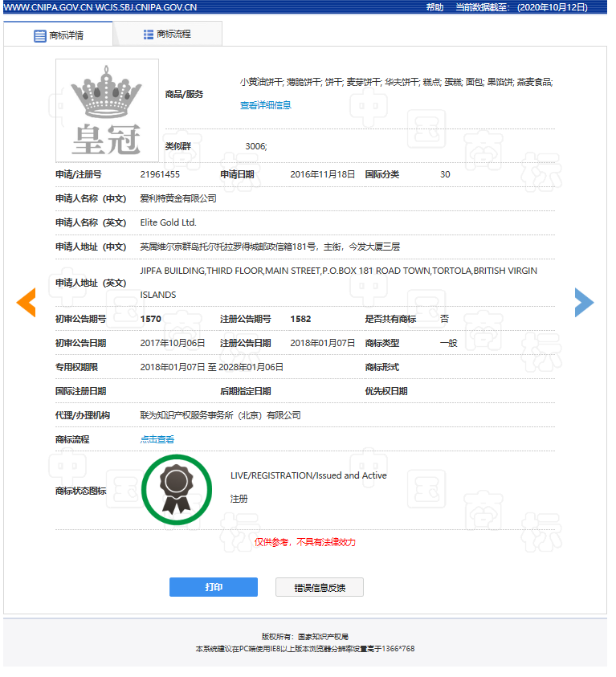This screenshot has width=616, height=677.
Task: Click the agency name 联为知识产权服务事务所
Action: [x=220, y=415]
